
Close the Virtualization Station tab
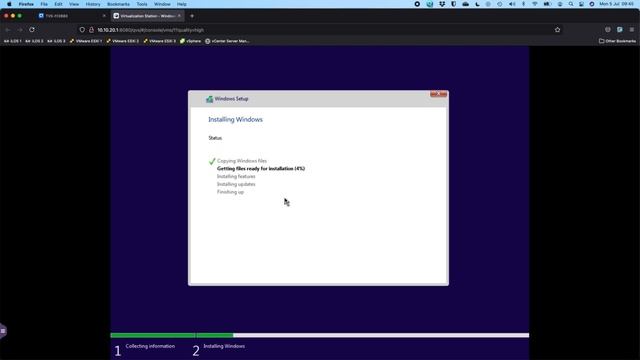[179, 16]
